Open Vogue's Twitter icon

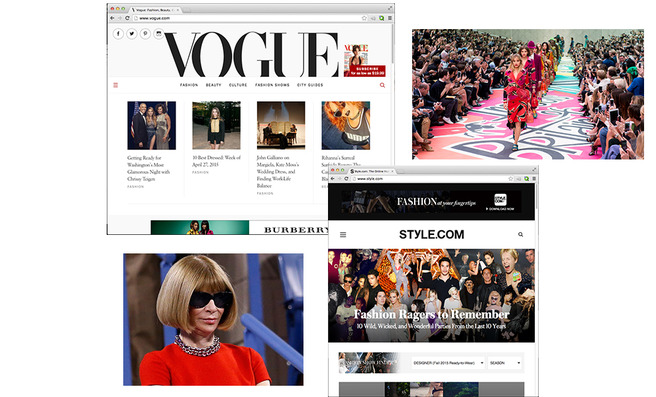coord(132,34)
